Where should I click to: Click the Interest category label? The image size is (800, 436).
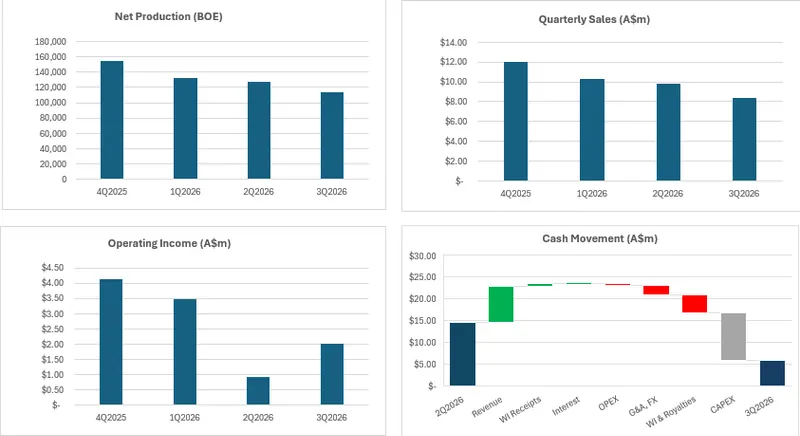566,406
